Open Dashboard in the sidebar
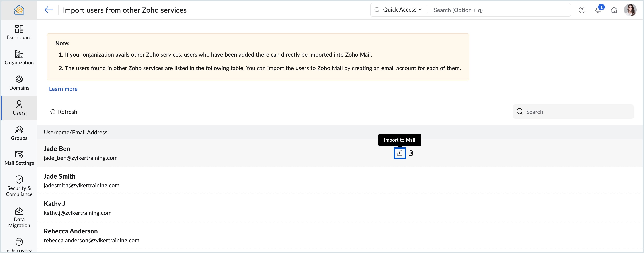The height and width of the screenshot is (253, 644). 19,33
